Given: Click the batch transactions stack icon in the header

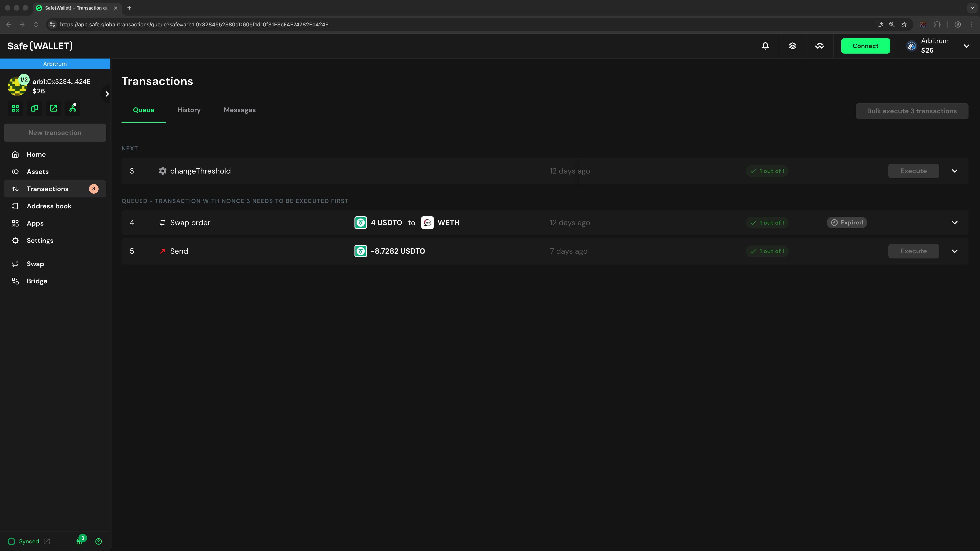Looking at the screenshot, I should pos(793,46).
